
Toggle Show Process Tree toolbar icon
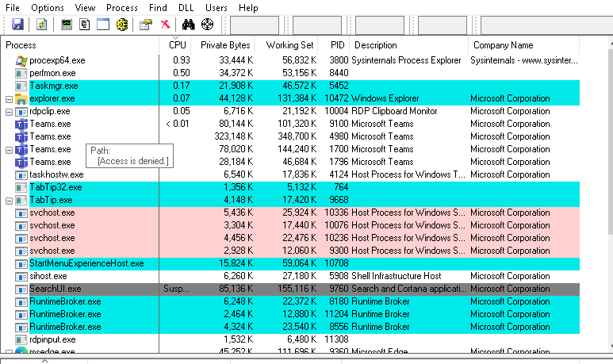point(84,25)
